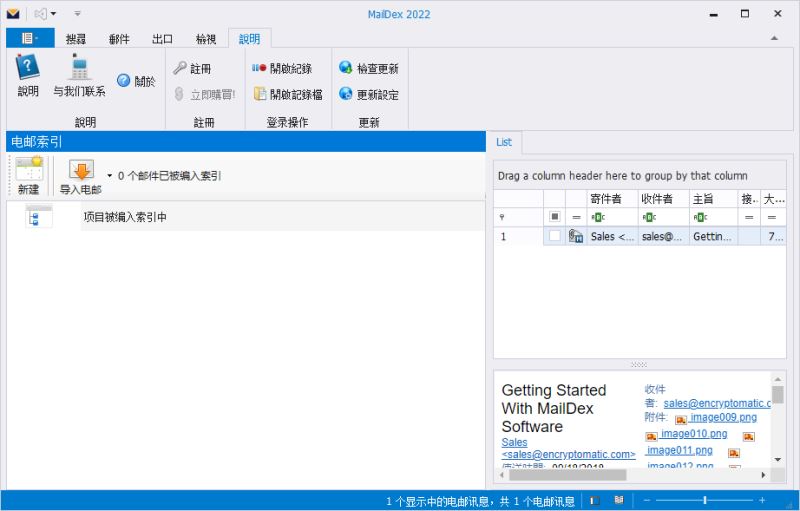The width and height of the screenshot is (800, 511).
Task: Tick the checkbox for email row 1
Action: 555,236
